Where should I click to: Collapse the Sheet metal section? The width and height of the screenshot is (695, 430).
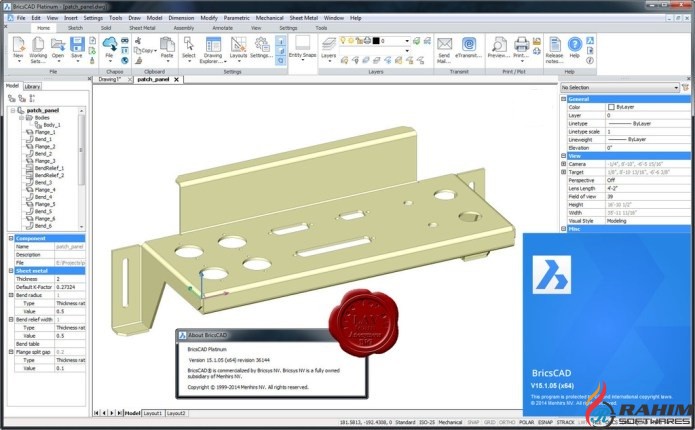[x=11, y=270]
